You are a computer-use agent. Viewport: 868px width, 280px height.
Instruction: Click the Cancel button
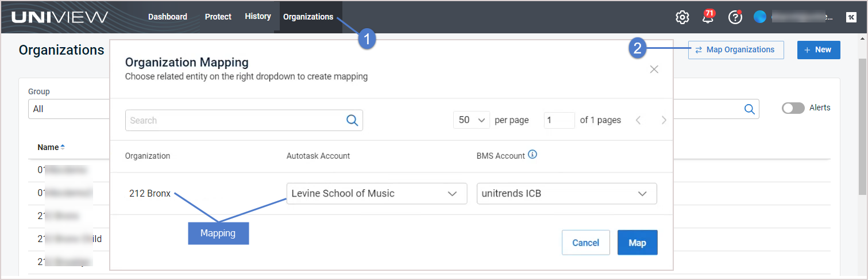click(x=586, y=243)
